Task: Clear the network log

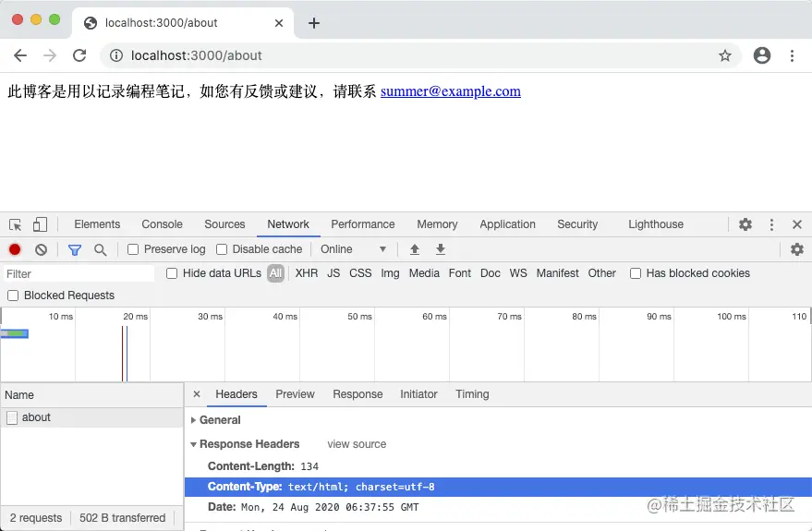Action: [41, 249]
